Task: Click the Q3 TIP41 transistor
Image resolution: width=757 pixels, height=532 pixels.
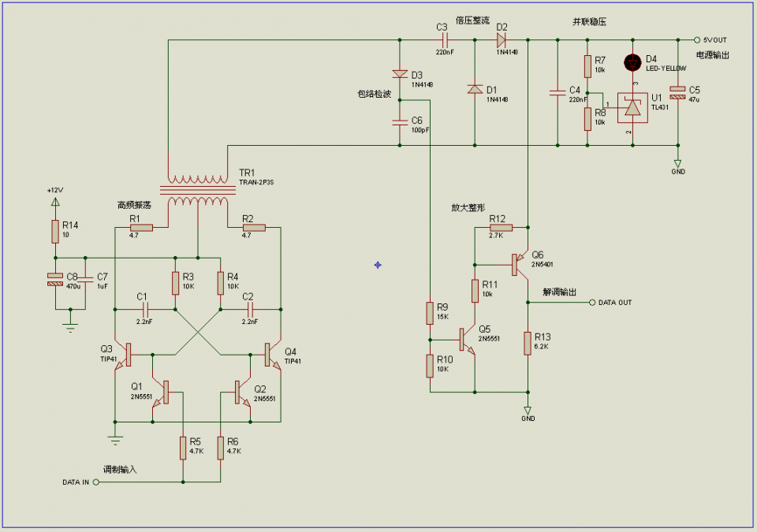Action: [x=125, y=355]
